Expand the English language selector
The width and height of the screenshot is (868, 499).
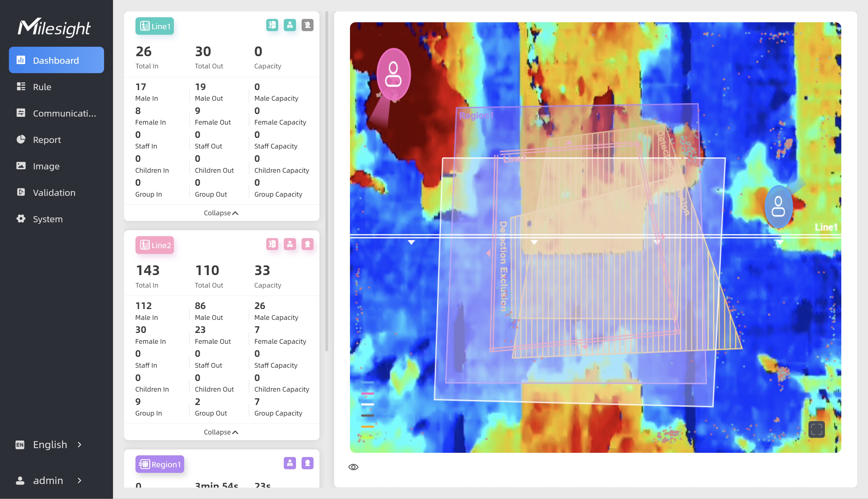click(50, 444)
